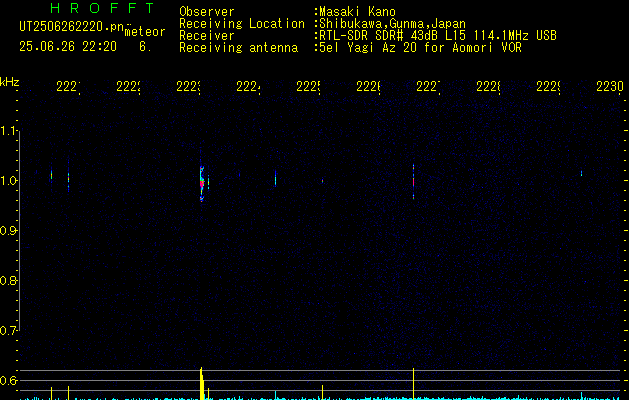Click the 0.8 kHz frequency axis label

(9, 280)
